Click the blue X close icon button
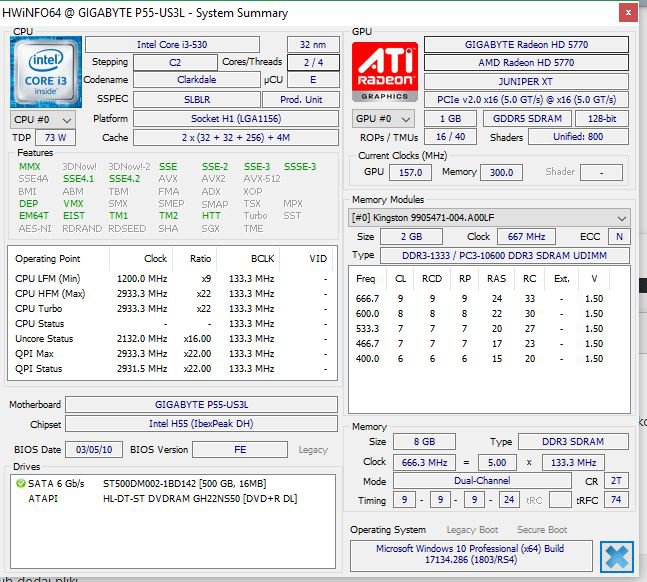 tap(616, 557)
